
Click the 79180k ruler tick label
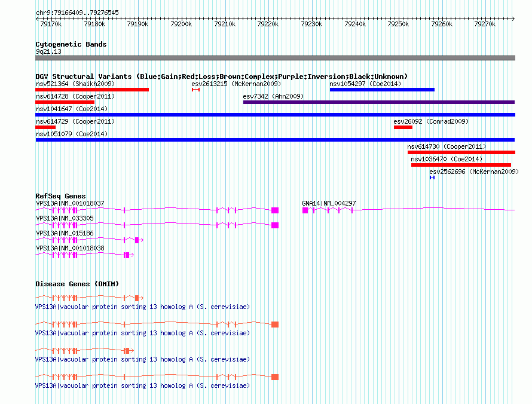click(94, 24)
